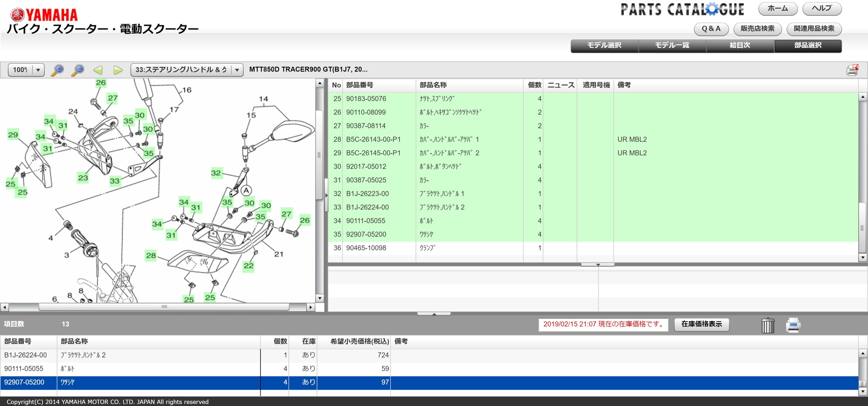This screenshot has height=406, width=868.
Task: Click the diagram horizontal scrollbar thumb
Action: 164,307
